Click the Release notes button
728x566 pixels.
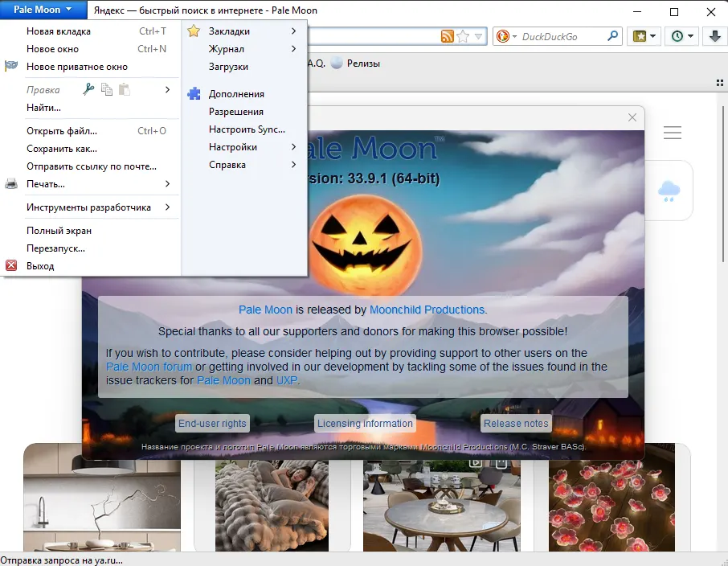516,424
